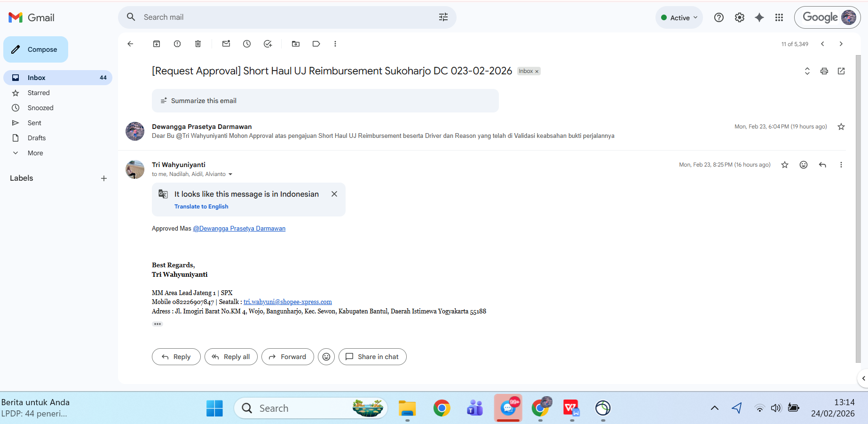Open the Google apps grid
868x424 pixels.
779,17
